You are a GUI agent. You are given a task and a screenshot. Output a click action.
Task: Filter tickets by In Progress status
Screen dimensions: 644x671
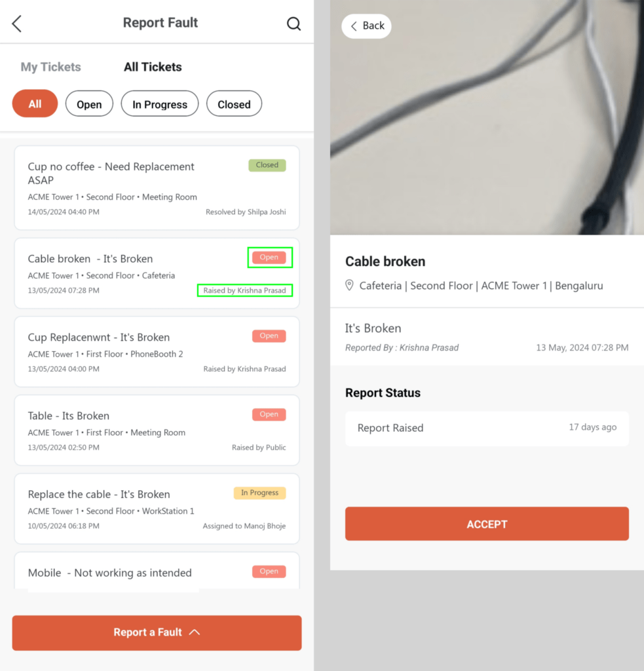pyautogui.click(x=160, y=104)
